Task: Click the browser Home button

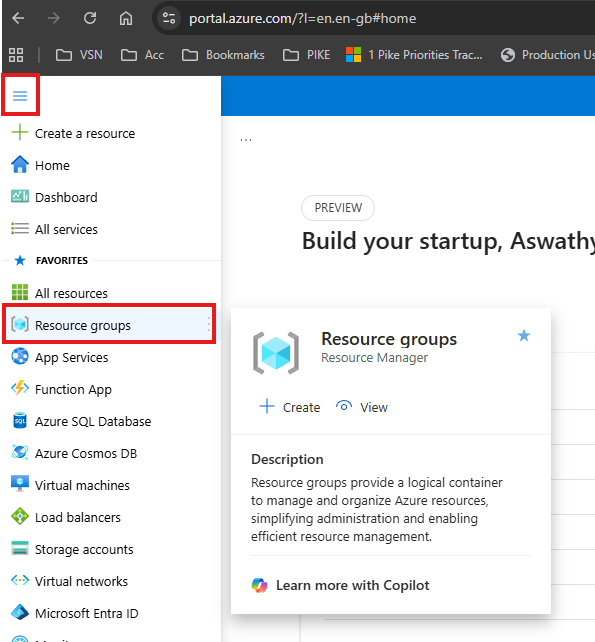Action: click(126, 18)
